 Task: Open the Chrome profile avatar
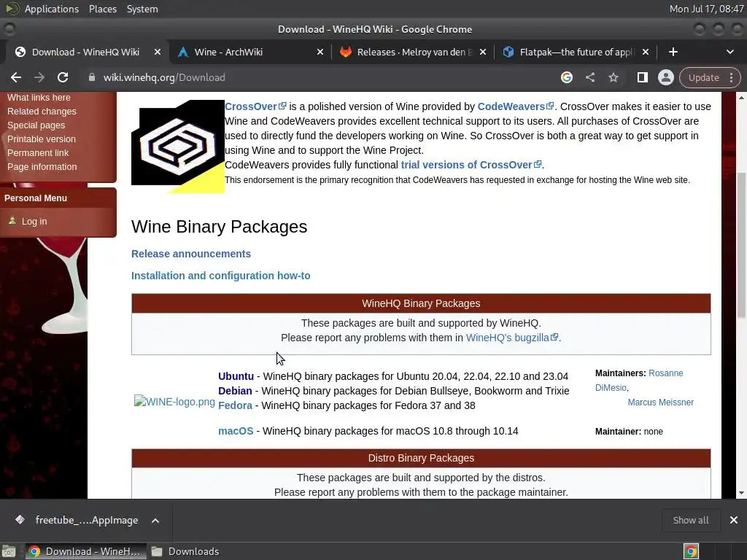click(x=665, y=77)
